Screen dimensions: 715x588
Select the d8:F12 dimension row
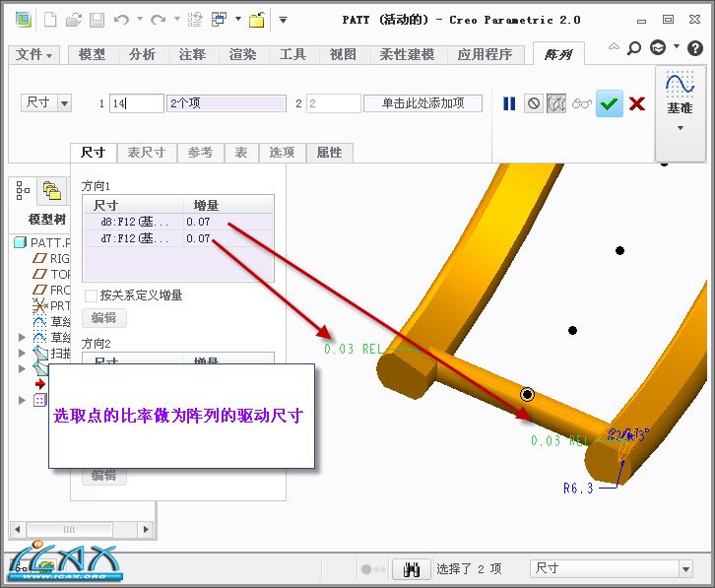178,223
